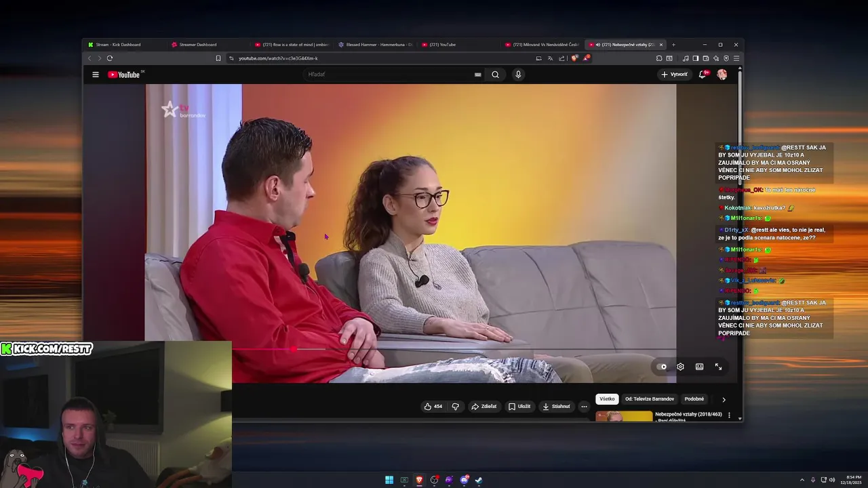
Task: Toggle browser sidebar panel icon
Action: point(695,58)
